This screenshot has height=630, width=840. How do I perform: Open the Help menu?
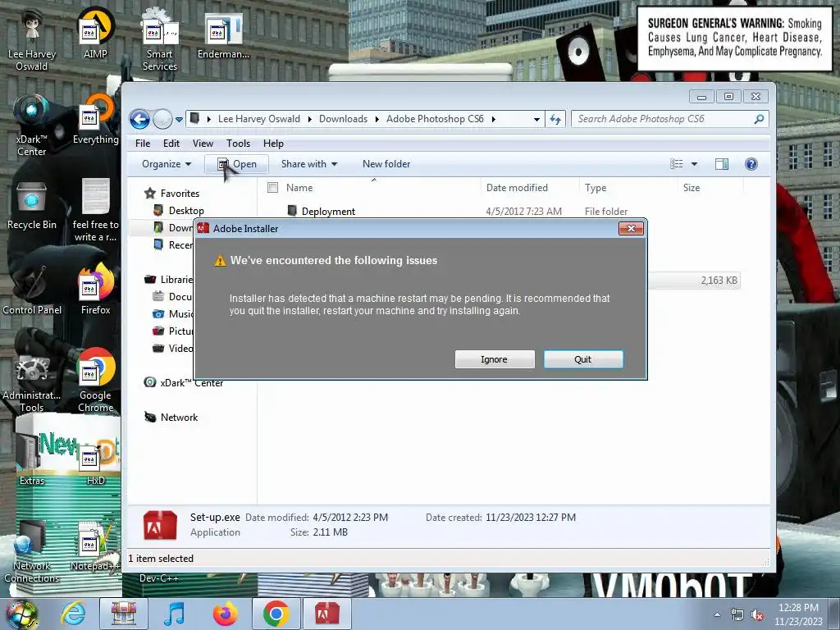coord(273,144)
